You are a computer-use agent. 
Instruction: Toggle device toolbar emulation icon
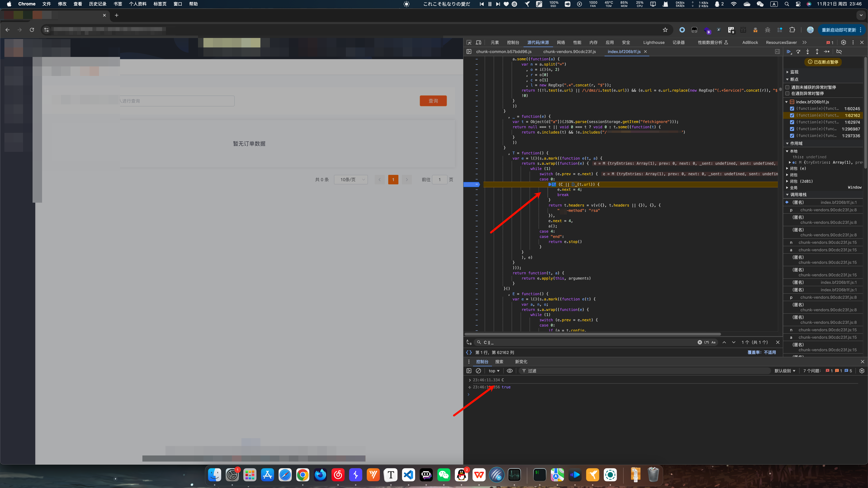[x=478, y=42]
